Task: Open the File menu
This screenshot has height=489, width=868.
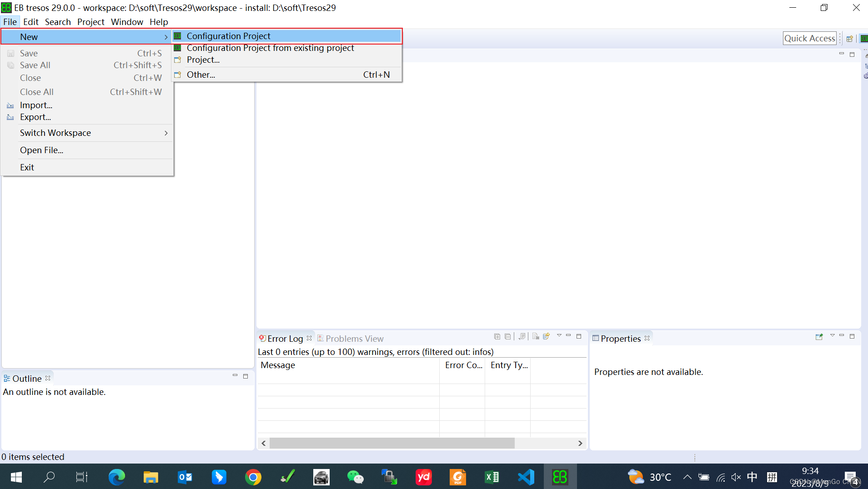Action: 10,22
